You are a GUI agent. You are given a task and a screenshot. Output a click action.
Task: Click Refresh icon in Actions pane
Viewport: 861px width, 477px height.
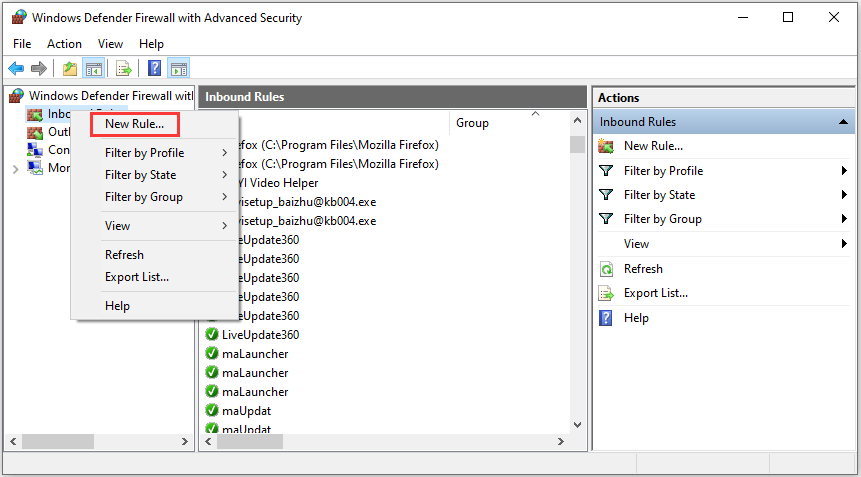coord(606,269)
